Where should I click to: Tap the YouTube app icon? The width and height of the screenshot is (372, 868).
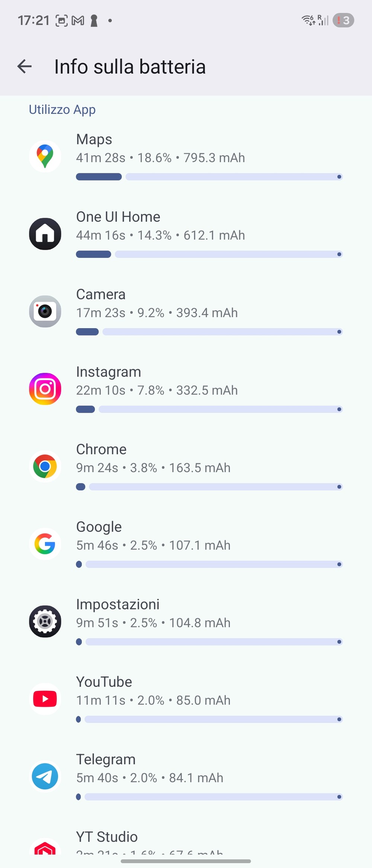click(45, 699)
